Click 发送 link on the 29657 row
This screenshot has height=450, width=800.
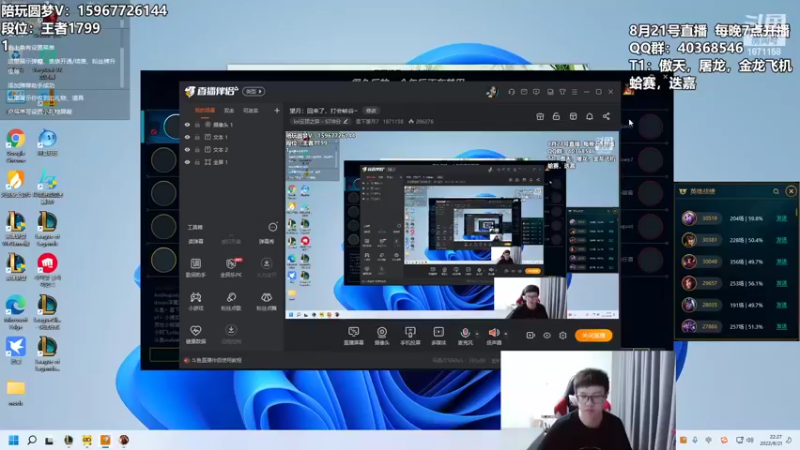(x=781, y=283)
